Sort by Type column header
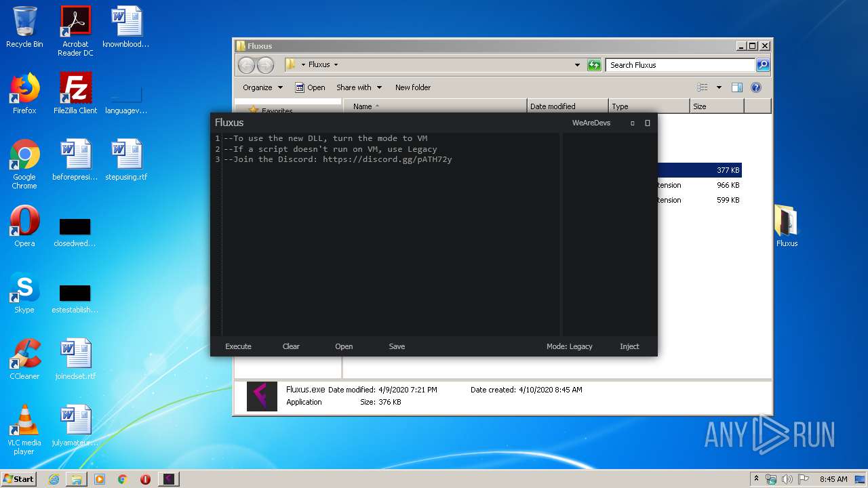The width and height of the screenshot is (868, 488). (649, 106)
